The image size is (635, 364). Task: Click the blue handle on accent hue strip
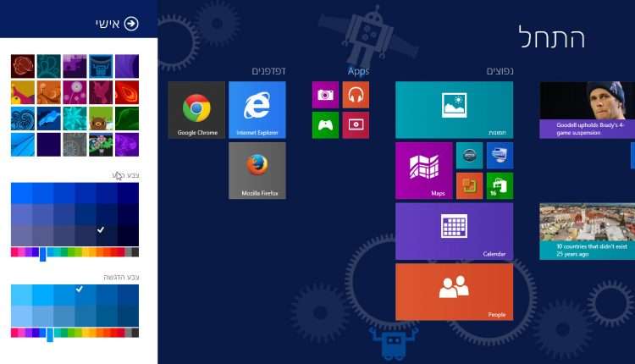pos(50,334)
